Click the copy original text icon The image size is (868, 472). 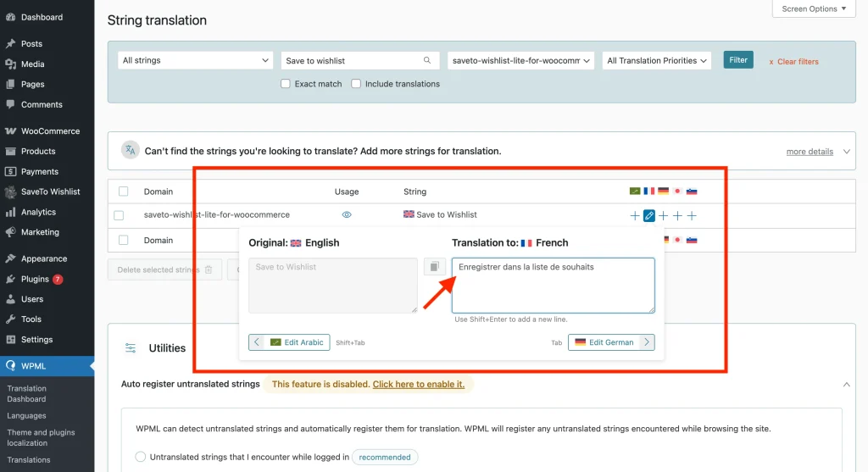click(x=434, y=267)
